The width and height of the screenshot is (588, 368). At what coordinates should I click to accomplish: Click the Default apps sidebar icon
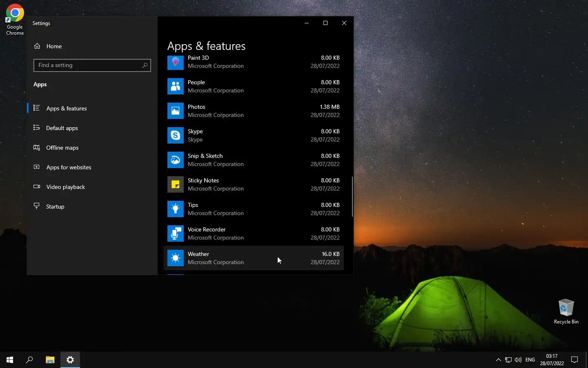[x=37, y=128]
